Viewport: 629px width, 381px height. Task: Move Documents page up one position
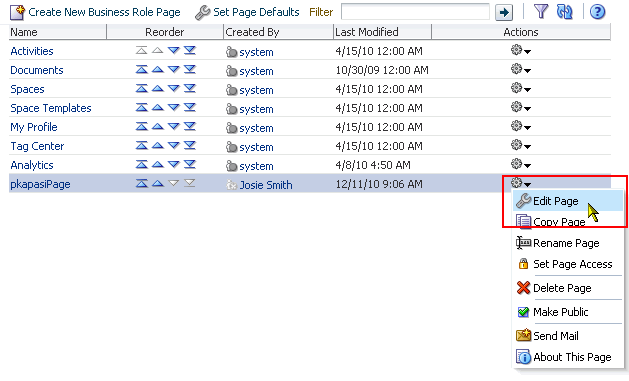tap(158, 69)
